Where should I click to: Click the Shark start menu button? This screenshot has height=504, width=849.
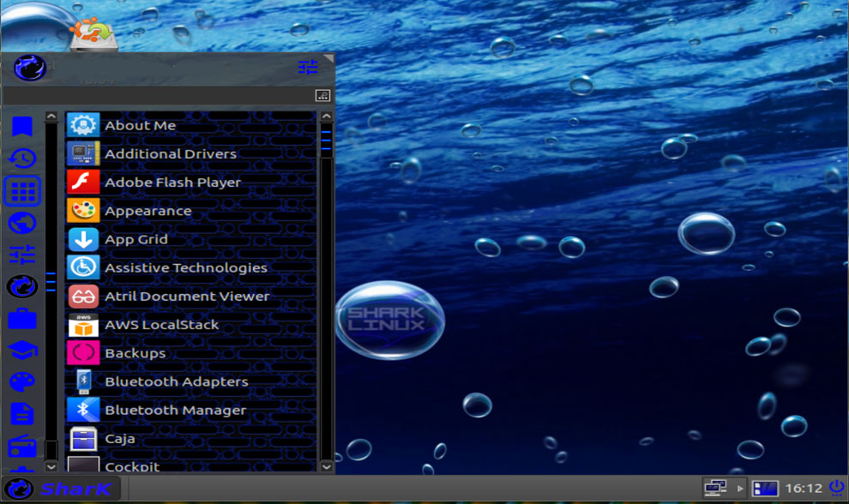[61, 489]
